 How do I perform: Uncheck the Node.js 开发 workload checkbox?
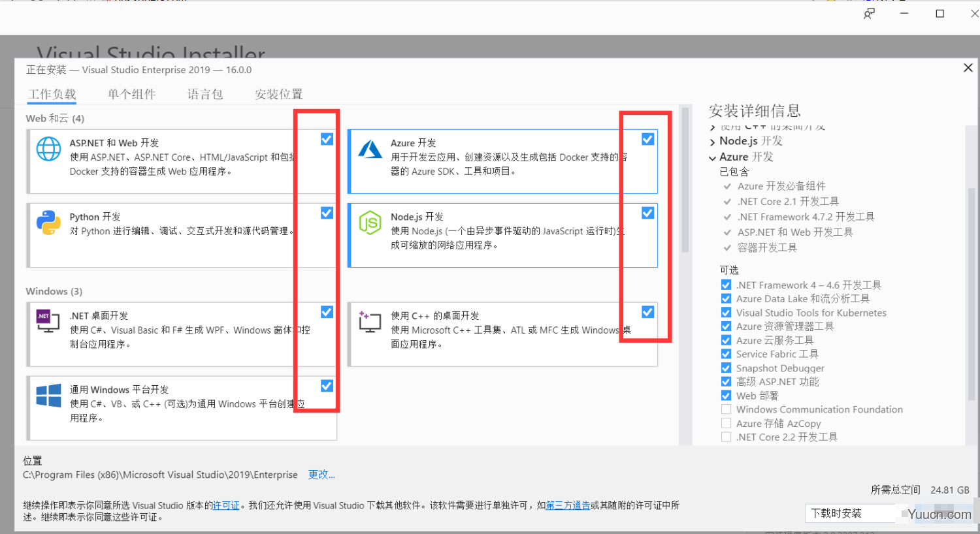coord(647,213)
